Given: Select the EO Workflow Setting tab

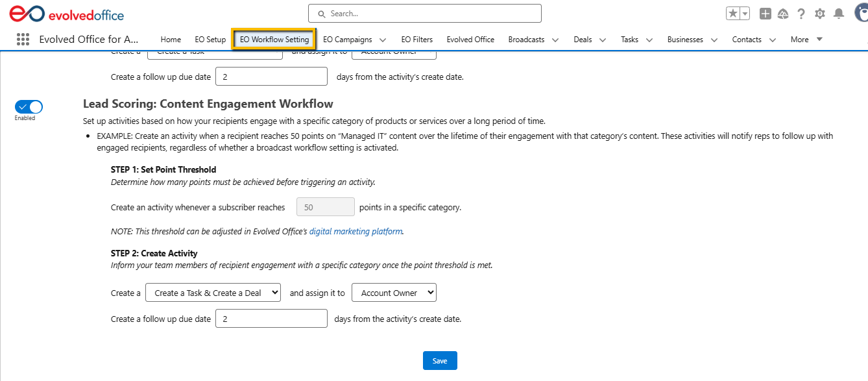Looking at the screenshot, I should click(274, 40).
